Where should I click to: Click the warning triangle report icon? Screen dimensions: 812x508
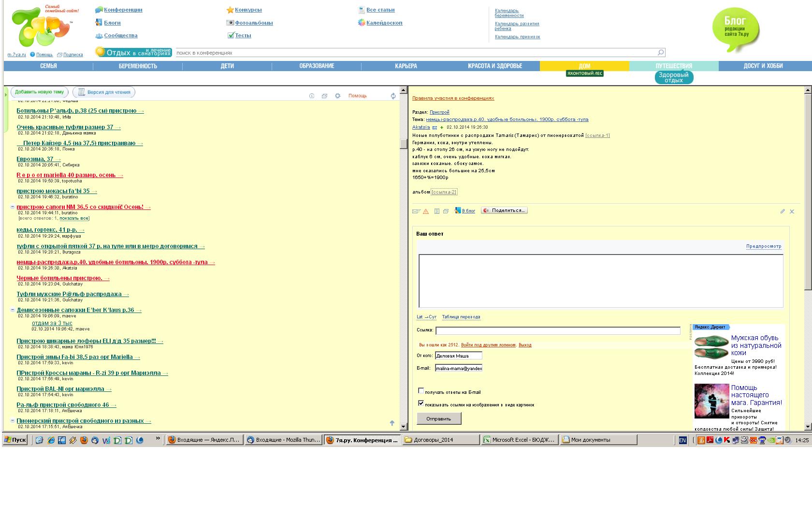point(425,211)
